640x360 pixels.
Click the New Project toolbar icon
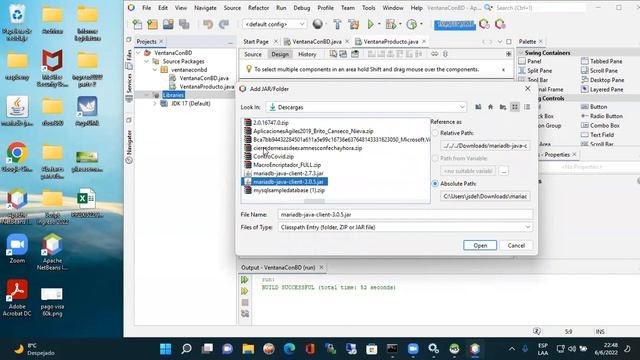pos(153,24)
